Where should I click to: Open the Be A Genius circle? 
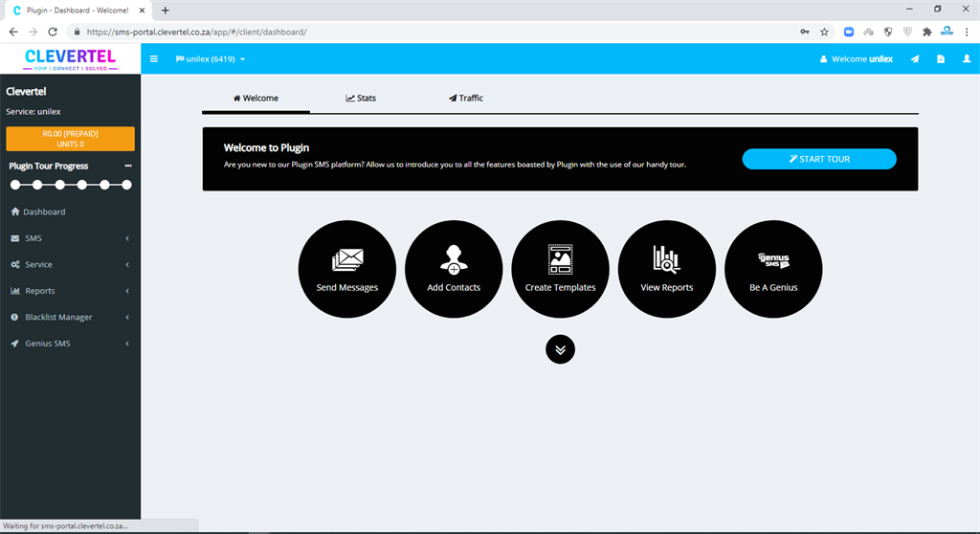point(773,269)
